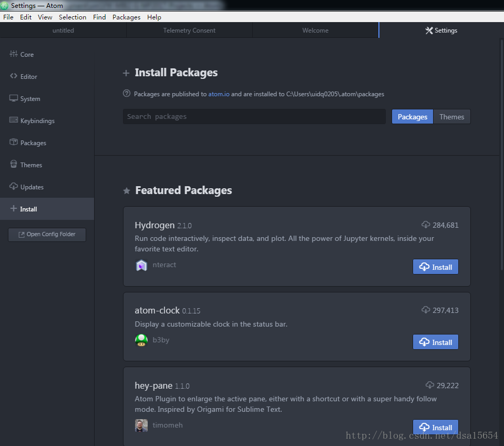This screenshot has height=446, width=504.
Task: Click the settings pane vertical scrollbar
Action: (x=502, y=154)
